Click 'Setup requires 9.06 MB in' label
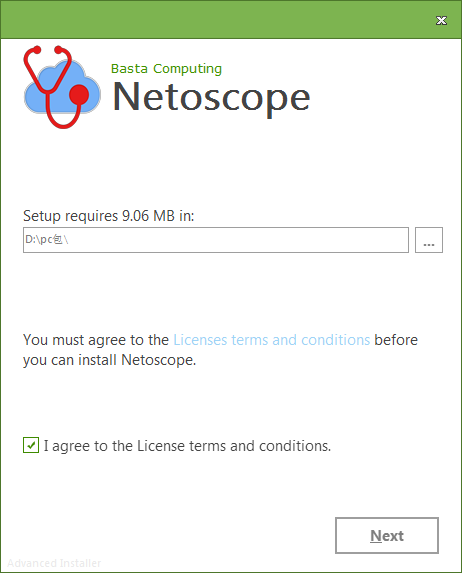 pyautogui.click(x=109, y=216)
